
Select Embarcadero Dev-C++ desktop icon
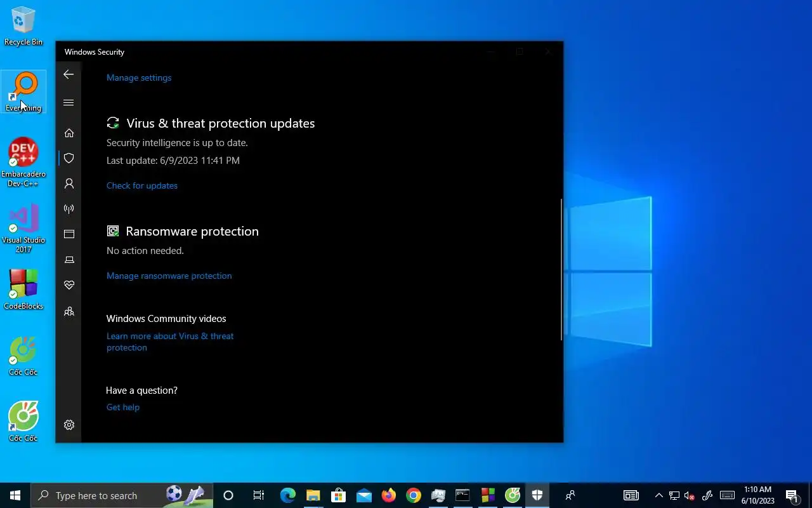coord(23,163)
